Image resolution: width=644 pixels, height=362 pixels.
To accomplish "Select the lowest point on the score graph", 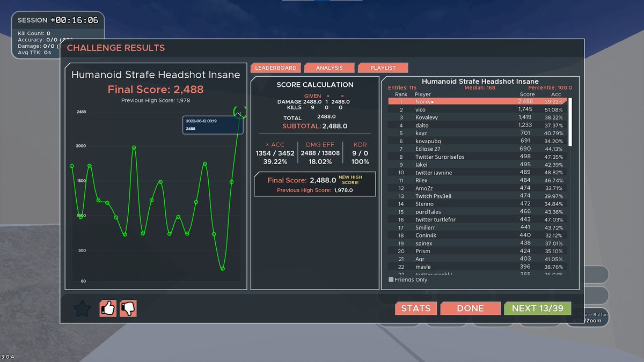I will point(223,269).
